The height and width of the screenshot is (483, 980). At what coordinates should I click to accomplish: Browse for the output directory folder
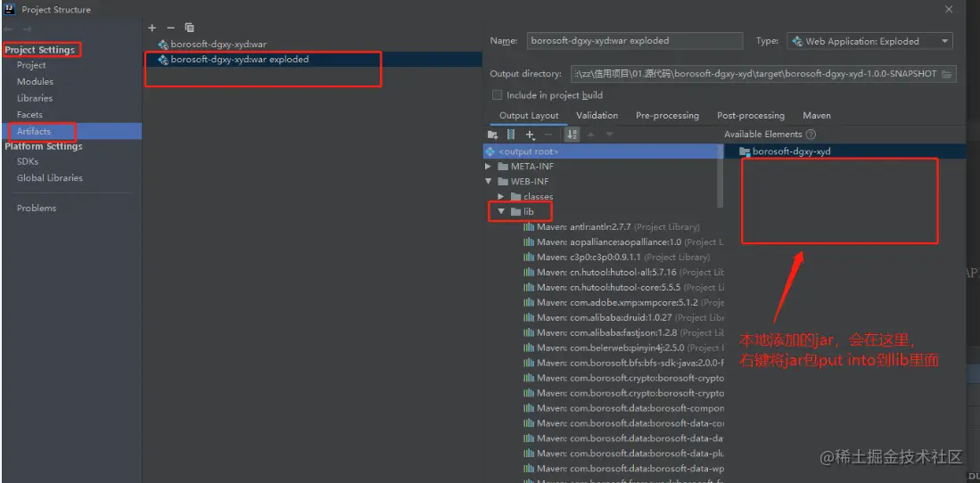(x=946, y=74)
